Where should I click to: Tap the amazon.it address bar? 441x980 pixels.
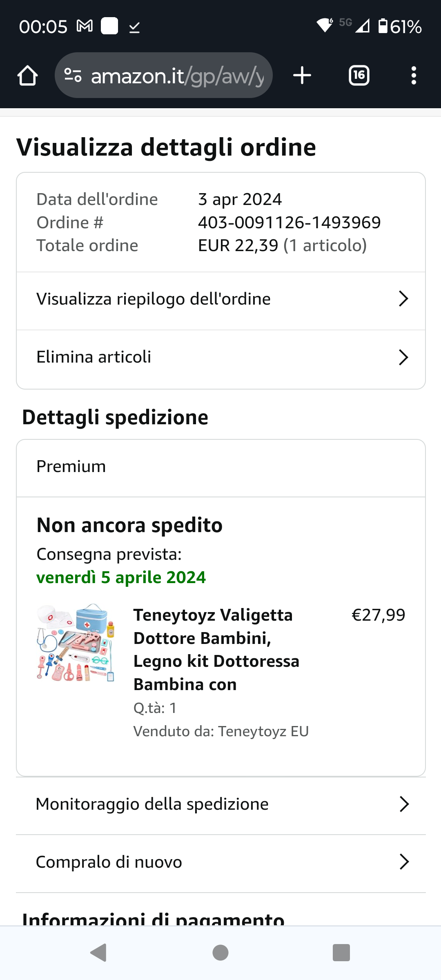point(177,76)
